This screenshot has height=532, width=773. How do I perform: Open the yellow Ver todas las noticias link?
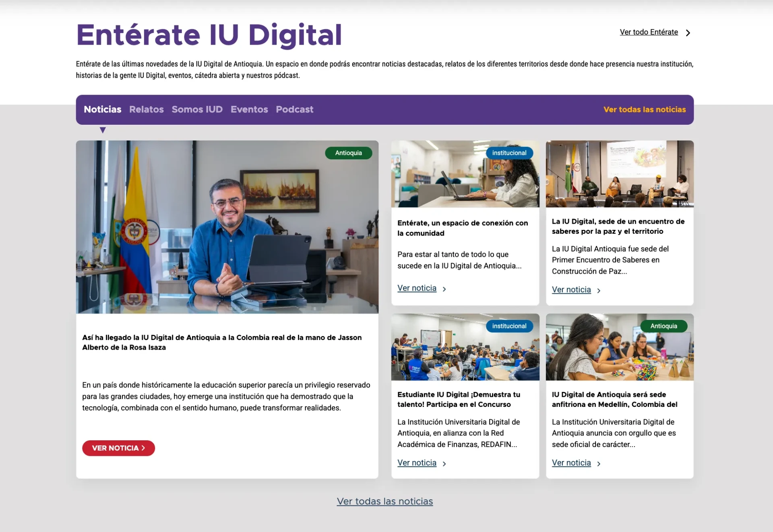(x=645, y=109)
